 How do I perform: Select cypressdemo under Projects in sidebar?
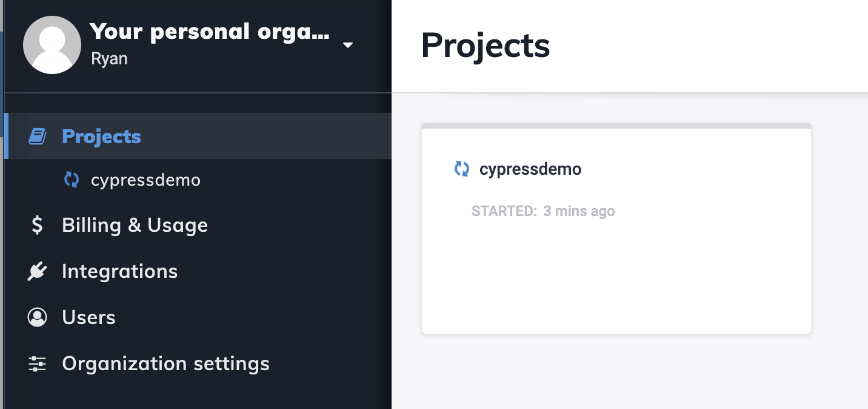point(145,180)
